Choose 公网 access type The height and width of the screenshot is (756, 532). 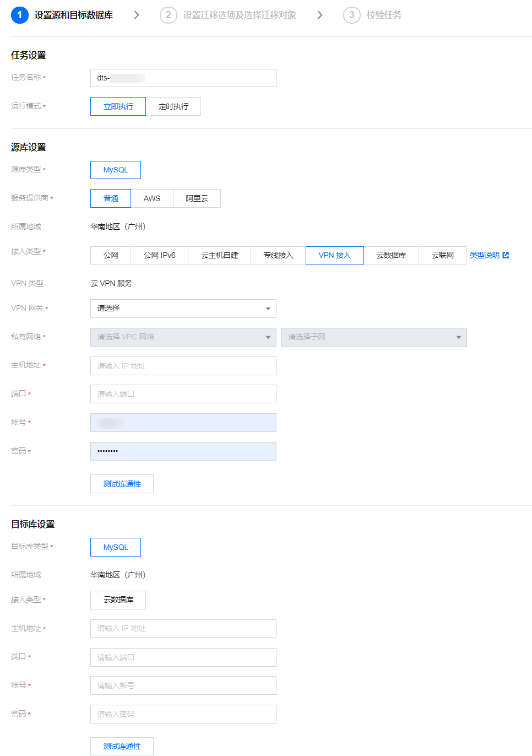pos(111,255)
